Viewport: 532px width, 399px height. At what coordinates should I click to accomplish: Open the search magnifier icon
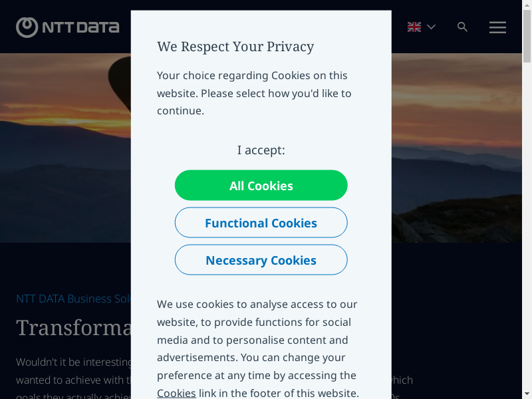click(x=463, y=27)
